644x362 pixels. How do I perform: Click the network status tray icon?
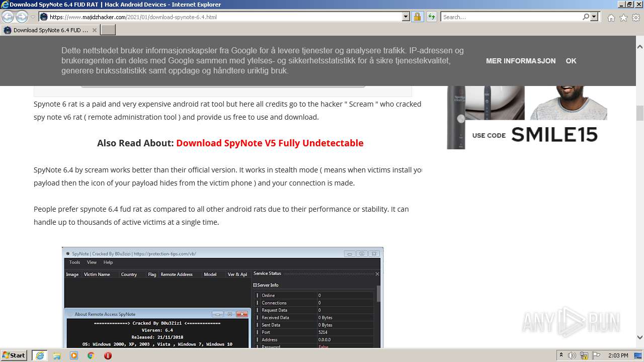[585, 355]
